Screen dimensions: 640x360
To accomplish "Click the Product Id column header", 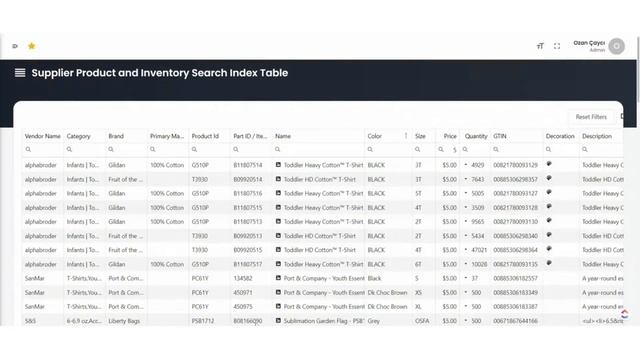I will (x=205, y=136).
